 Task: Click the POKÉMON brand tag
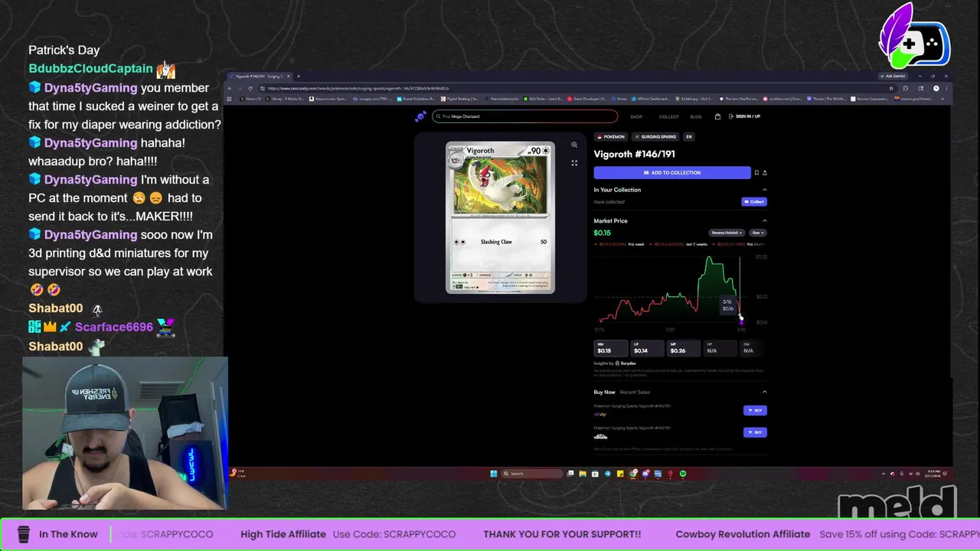tap(611, 137)
